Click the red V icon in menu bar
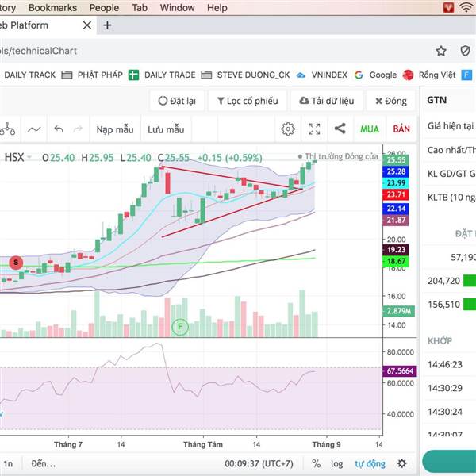476x476 pixels. (448, 7)
